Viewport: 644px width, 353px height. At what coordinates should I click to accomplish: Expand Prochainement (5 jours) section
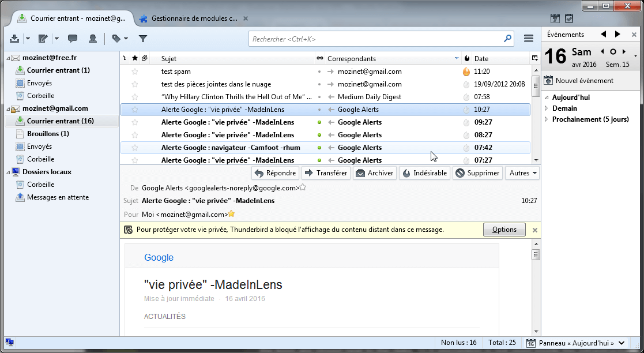pos(547,119)
